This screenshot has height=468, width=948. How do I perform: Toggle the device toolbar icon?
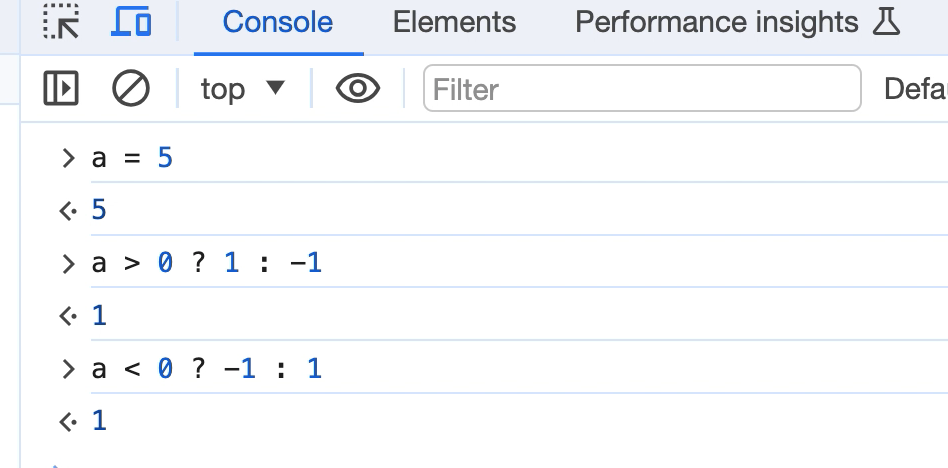(131, 21)
